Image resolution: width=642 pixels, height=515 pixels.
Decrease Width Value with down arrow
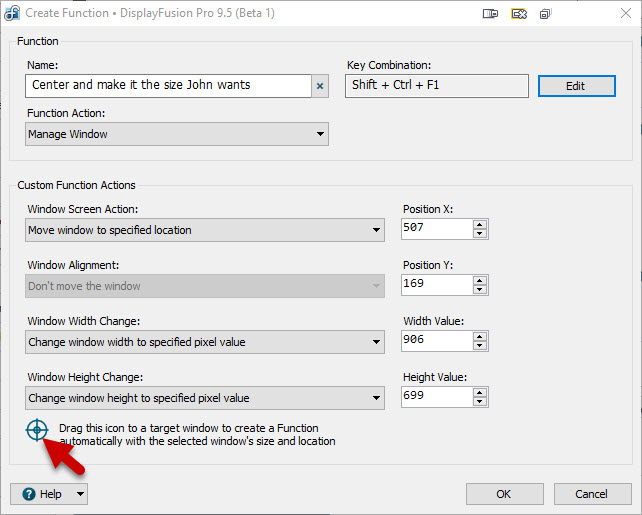tap(480, 346)
